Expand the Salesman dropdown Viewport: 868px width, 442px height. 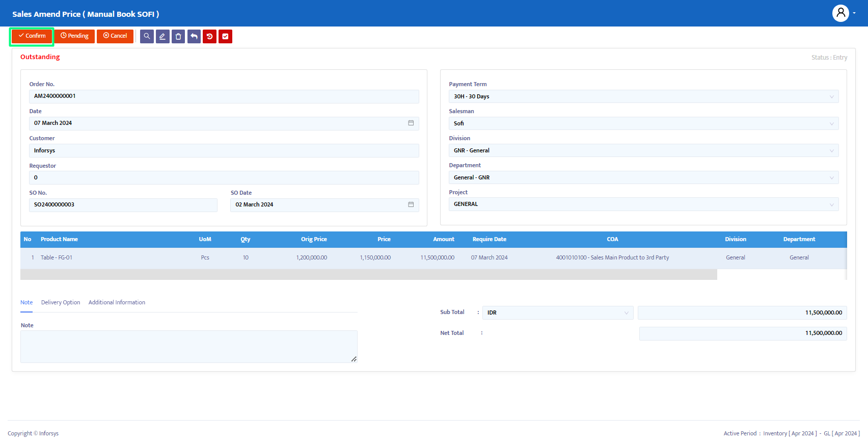click(x=644, y=123)
